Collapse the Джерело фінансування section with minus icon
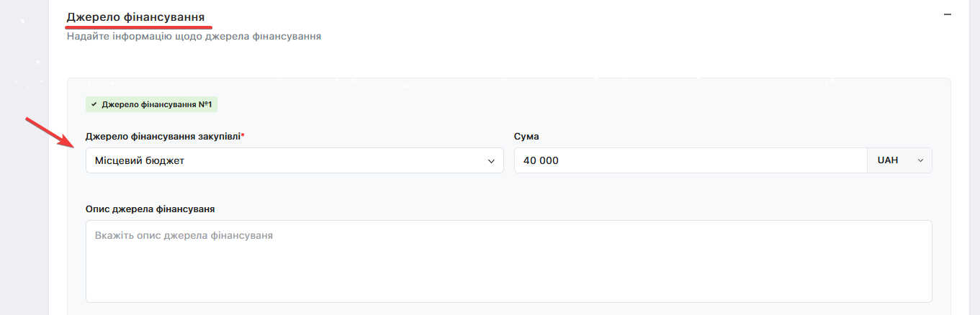This screenshot has width=980, height=315. [948, 14]
